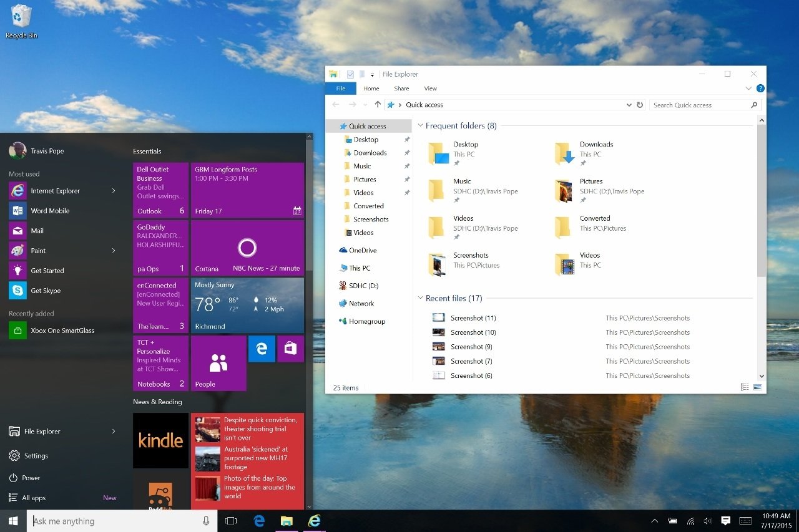Unpin Desktop from Quick access sidebar
The image size is (799, 532).
(407, 140)
